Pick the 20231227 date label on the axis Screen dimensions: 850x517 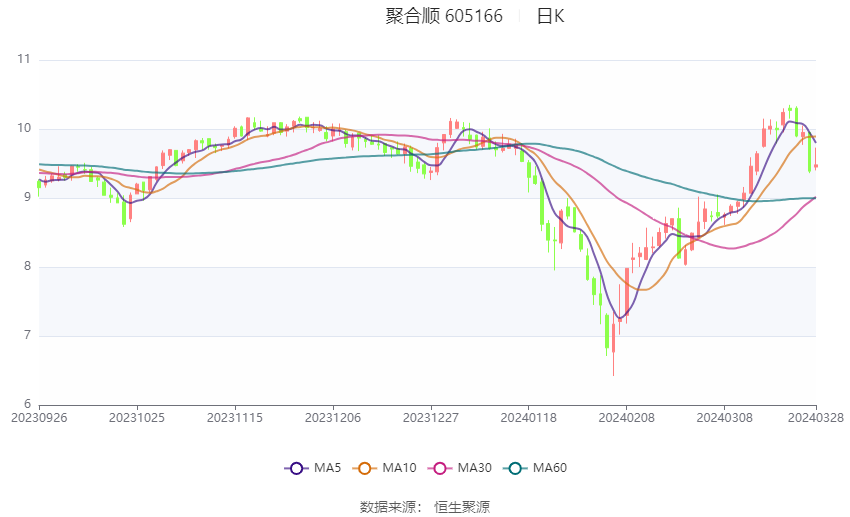[x=431, y=417]
